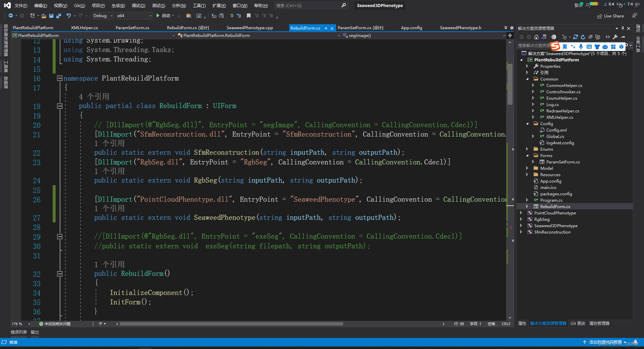Open the 调试(D) debug menu
Viewport: 644px width, 349px height.
point(139,5)
